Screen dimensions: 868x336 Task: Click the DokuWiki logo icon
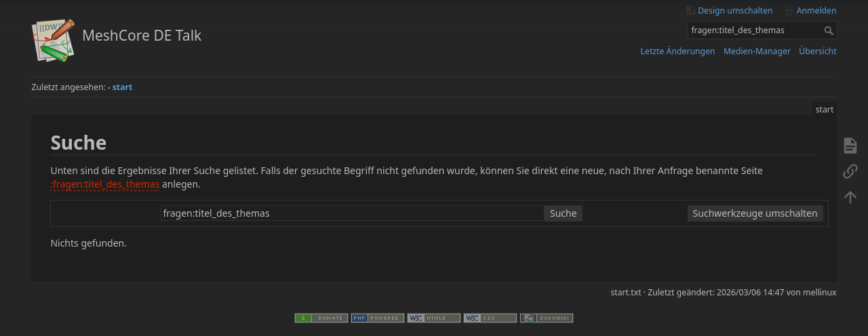point(52,41)
